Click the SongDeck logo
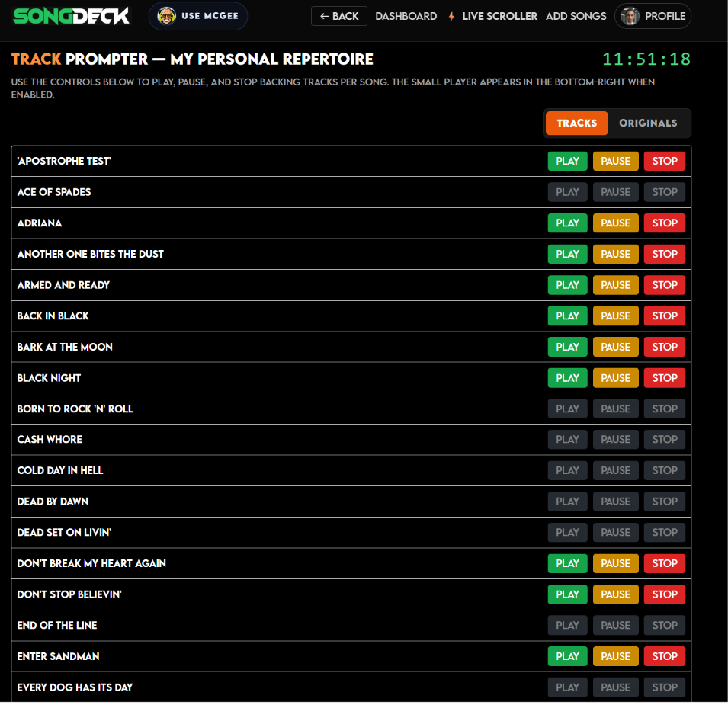Image resolution: width=728 pixels, height=705 pixels. tap(72, 16)
